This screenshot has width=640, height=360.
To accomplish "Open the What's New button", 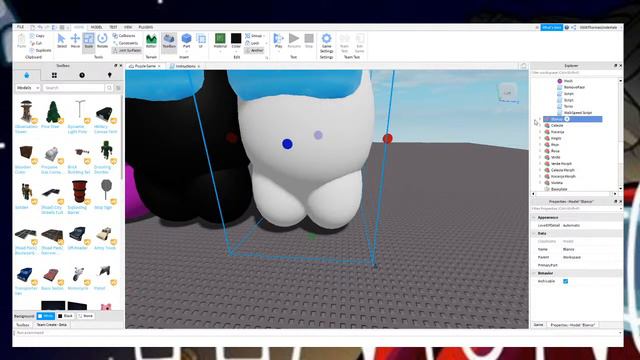I will tap(551, 27).
